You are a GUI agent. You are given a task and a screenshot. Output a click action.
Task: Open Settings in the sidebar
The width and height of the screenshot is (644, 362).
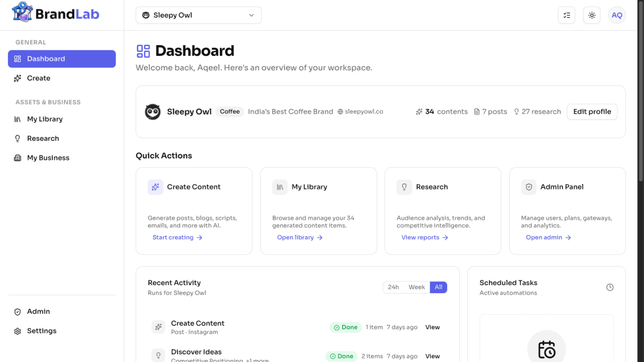(62, 331)
